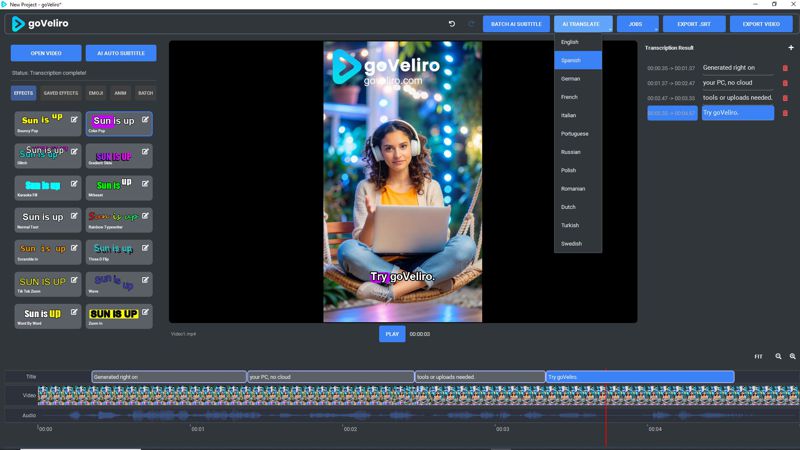The width and height of the screenshot is (800, 450).
Task: Pick Dutch from translate menu
Action: coord(578,207)
